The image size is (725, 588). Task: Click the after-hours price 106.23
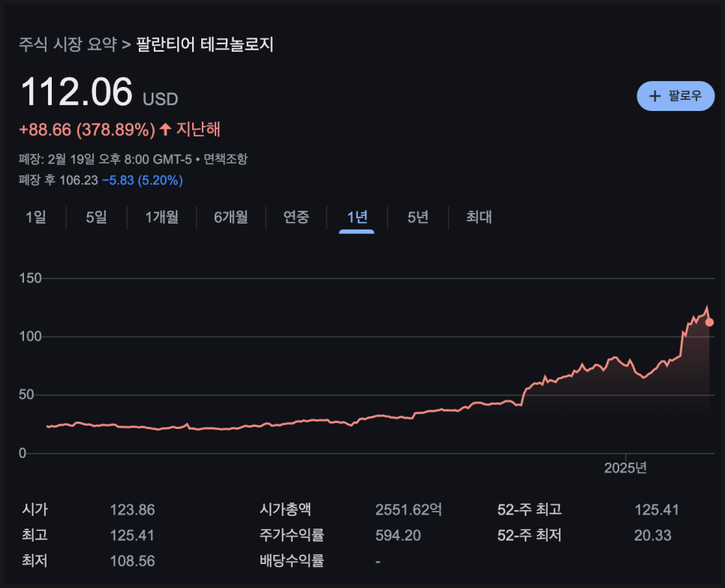point(79,180)
